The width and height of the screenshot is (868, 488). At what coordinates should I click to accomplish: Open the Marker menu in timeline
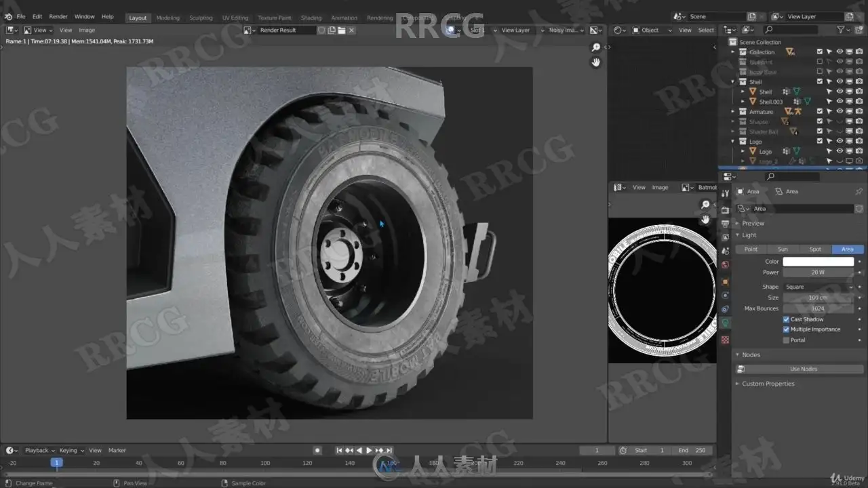point(117,451)
